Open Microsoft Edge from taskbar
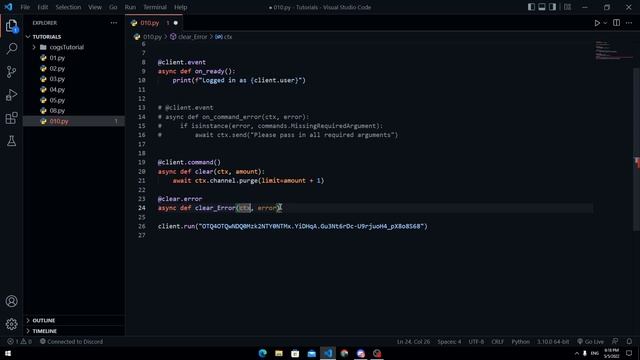Screen dimensions: 640x360 [x=262, y=353]
